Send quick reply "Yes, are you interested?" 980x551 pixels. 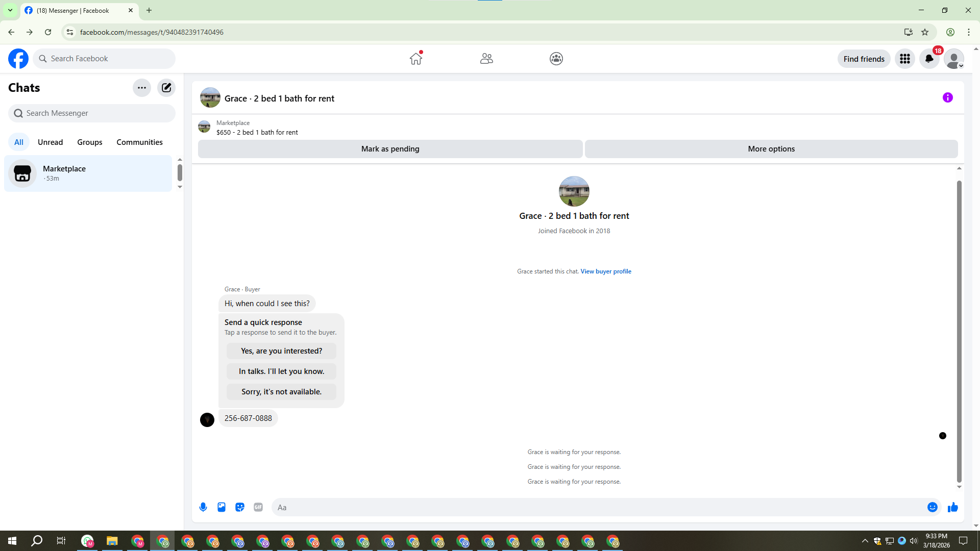point(281,351)
